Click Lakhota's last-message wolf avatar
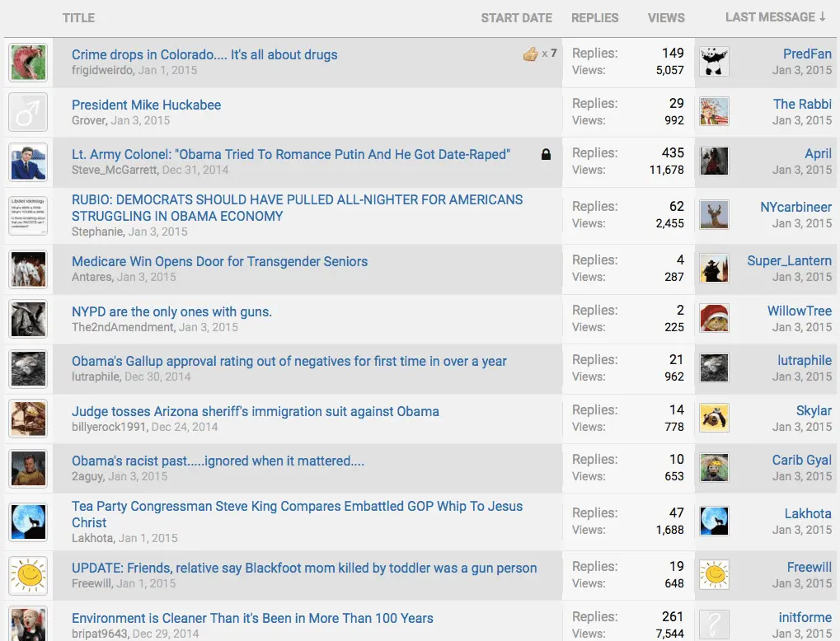Image resolution: width=840 pixels, height=641 pixels. [714, 521]
